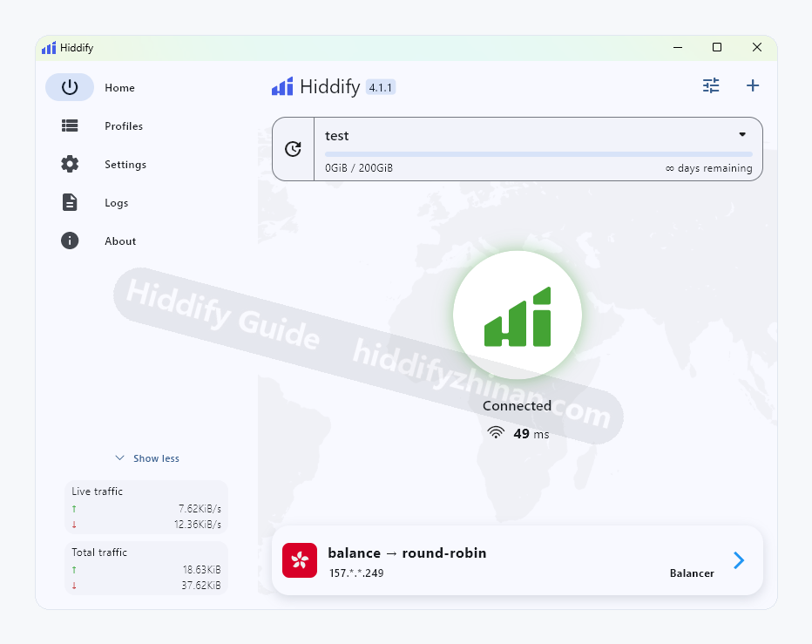Image resolution: width=812 pixels, height=644 pixels.
Task: Click the Balancer label
Action: coord(692,573)
